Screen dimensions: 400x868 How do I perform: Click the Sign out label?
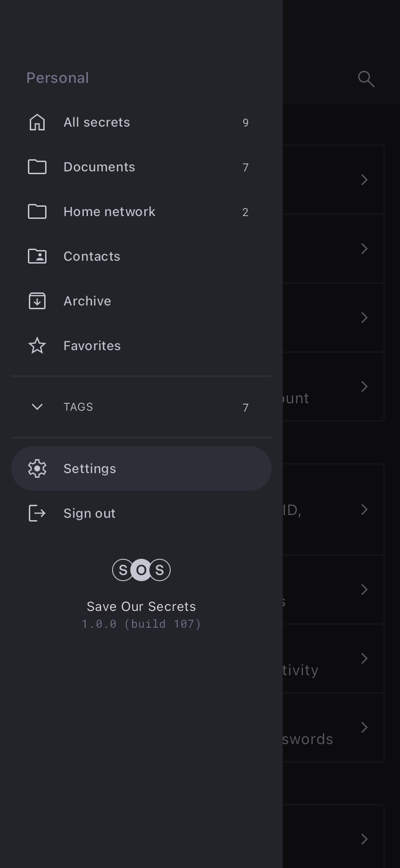coord(89,514)
